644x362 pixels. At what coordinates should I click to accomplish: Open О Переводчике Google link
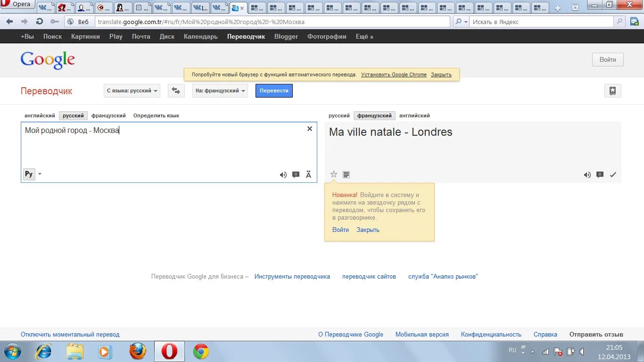(x=351, y=335)
